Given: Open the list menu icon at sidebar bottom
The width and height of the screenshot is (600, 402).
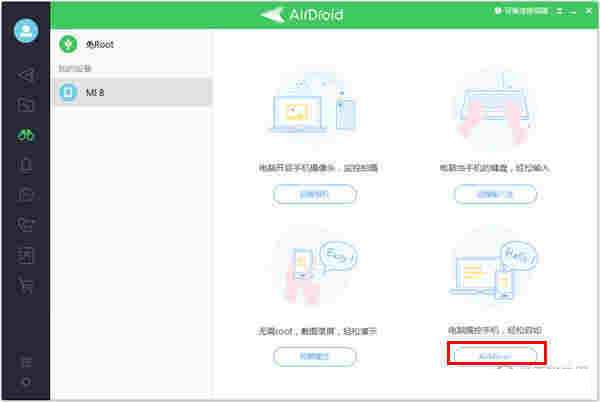Looking at the screenshot, I should tap(26, 361).
